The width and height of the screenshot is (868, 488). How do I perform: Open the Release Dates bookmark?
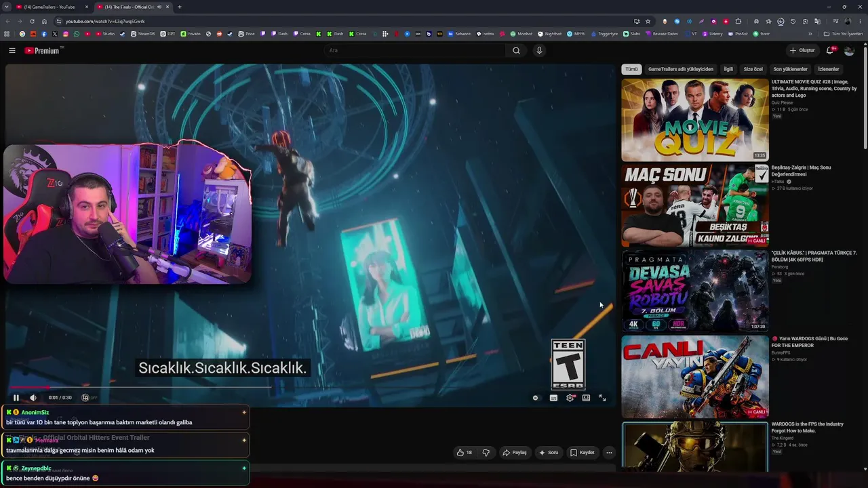pos(662,34)
